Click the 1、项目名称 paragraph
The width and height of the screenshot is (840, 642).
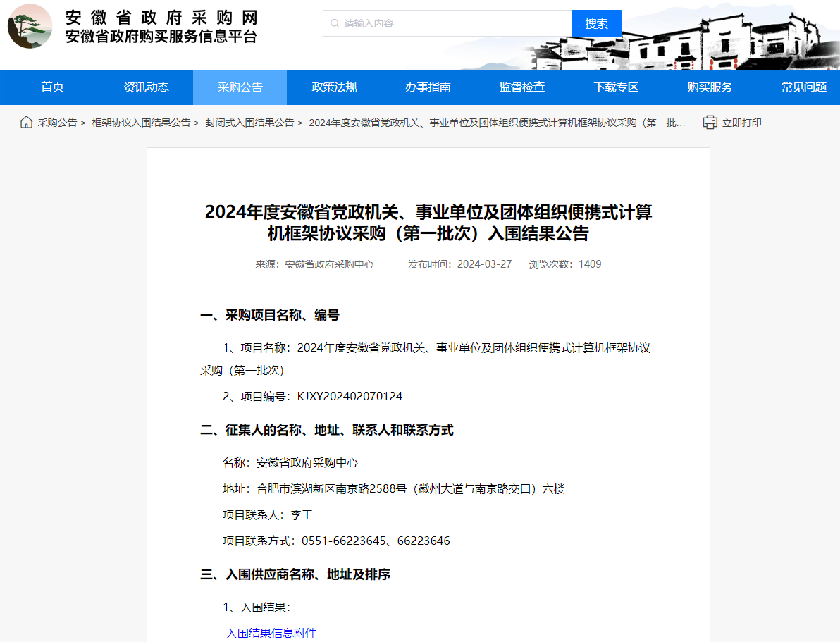(426, 359)
